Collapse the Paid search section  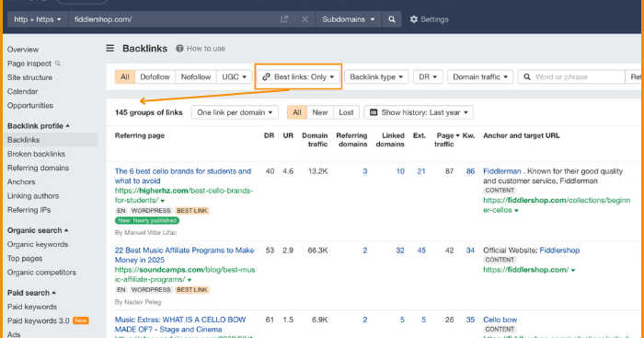point(31,293)
